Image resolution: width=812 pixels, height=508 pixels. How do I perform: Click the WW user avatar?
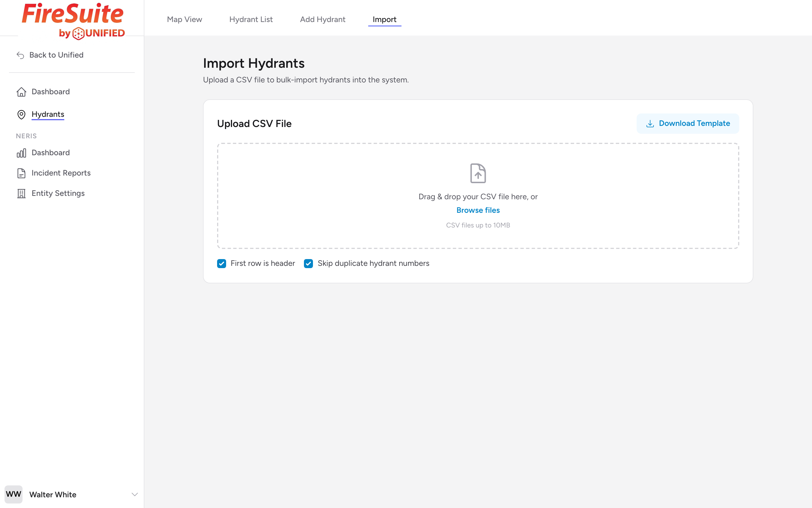point(14,494)
